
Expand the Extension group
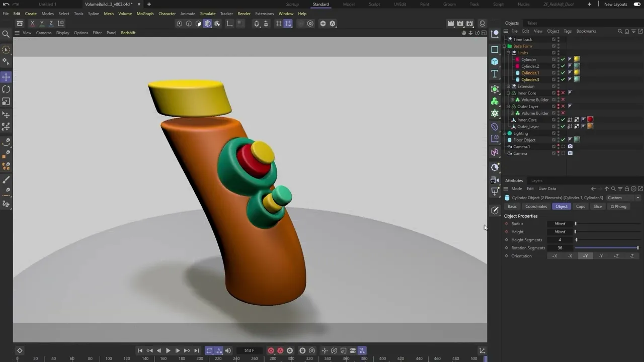point(508,86)
